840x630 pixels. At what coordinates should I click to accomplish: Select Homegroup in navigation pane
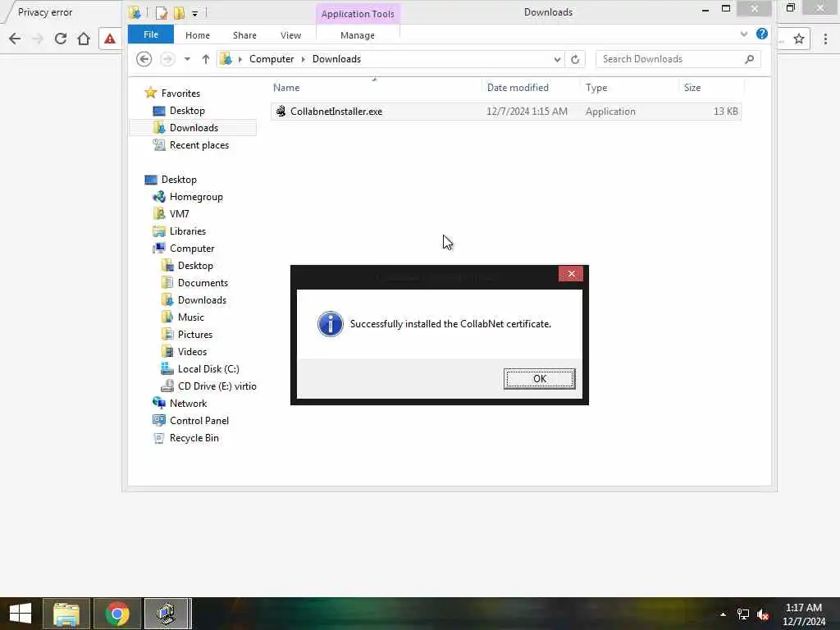click(x=196, y=197)
